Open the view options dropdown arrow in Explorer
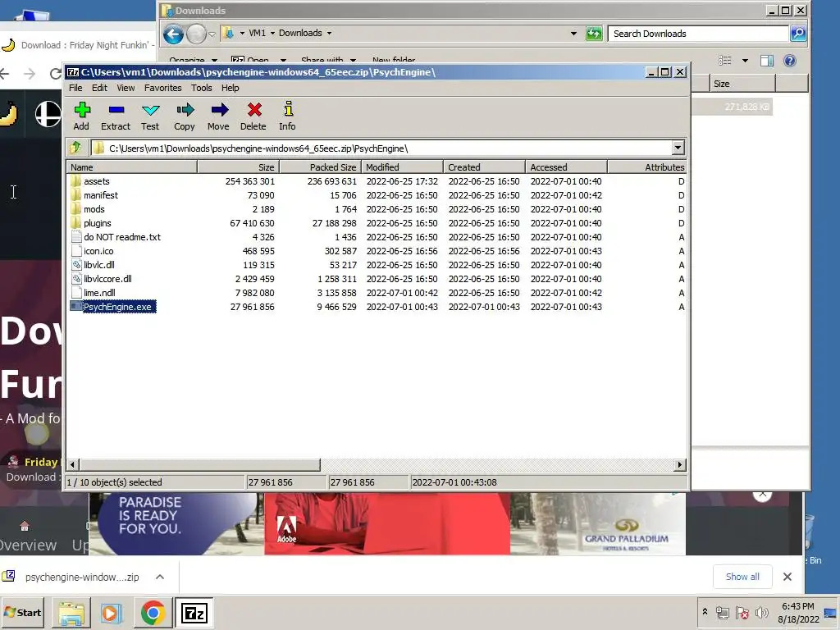 click(x=745, y=61)
